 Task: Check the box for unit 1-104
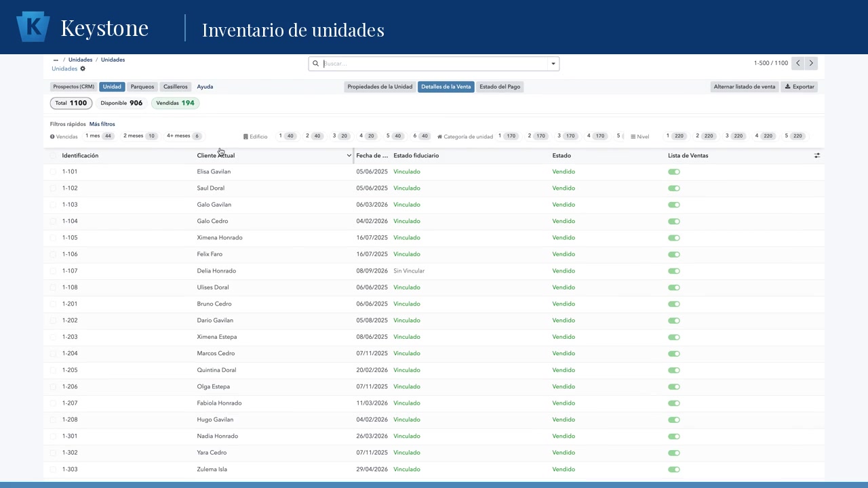pyautogui.click(x=53, y=221)
